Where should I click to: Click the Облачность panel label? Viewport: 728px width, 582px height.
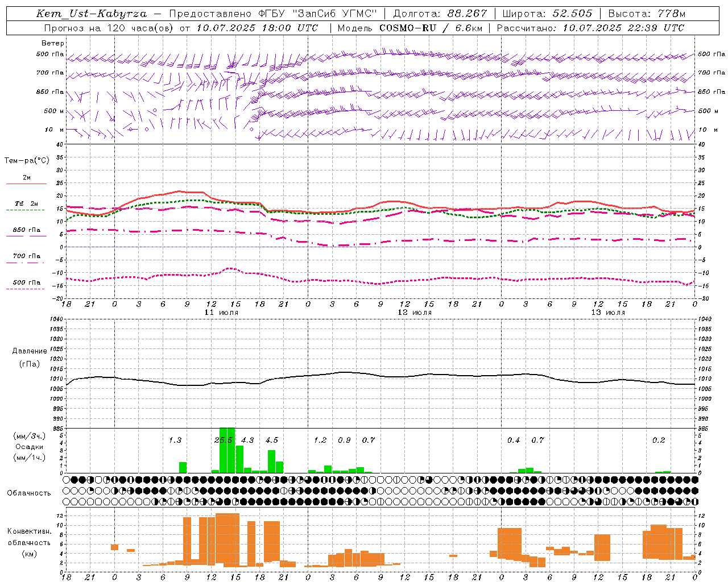click(x=29, y=493)
